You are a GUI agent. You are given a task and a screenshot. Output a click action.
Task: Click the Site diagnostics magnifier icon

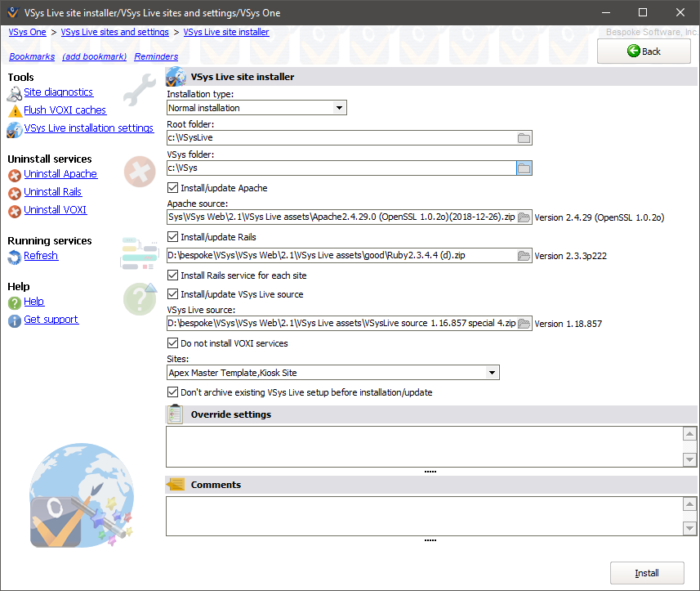(15, 93)
